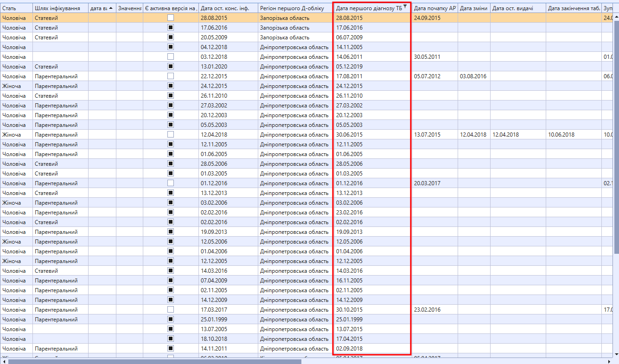Sort by the Стать column header
Viewport: 619px width, 364px height.
(16, 8)
